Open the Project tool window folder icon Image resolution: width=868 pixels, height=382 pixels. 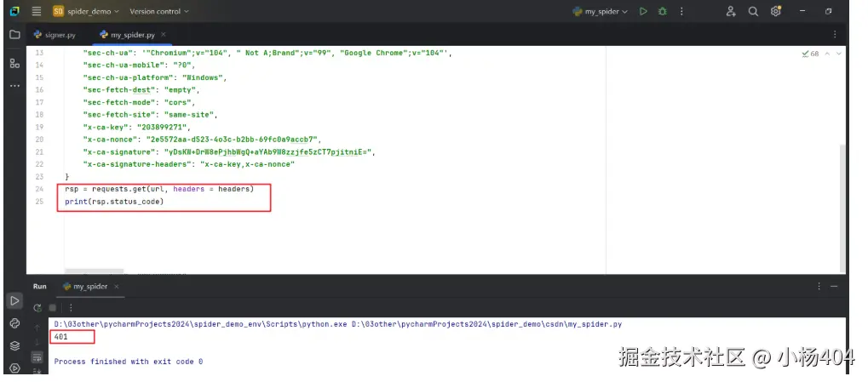tap(15, 34)
